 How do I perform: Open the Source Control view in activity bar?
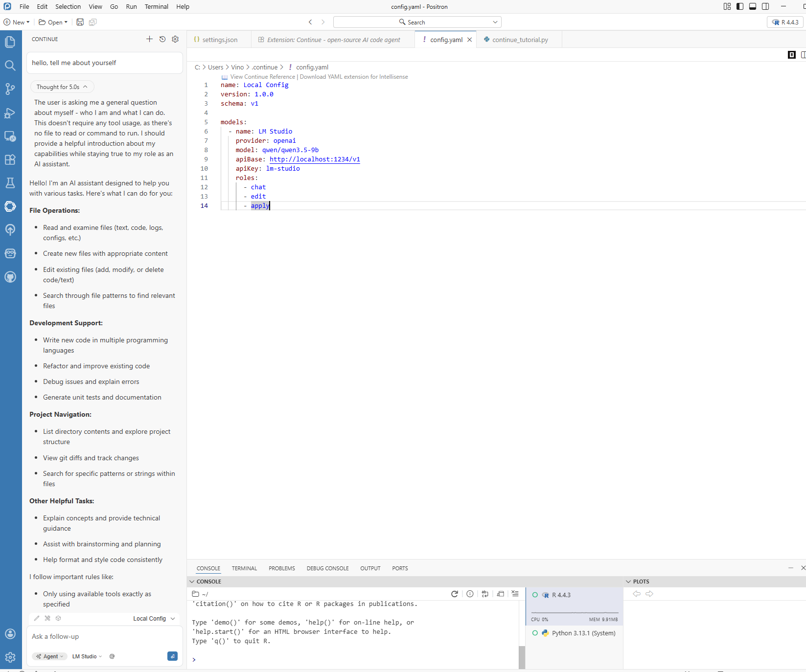[10, 89]
